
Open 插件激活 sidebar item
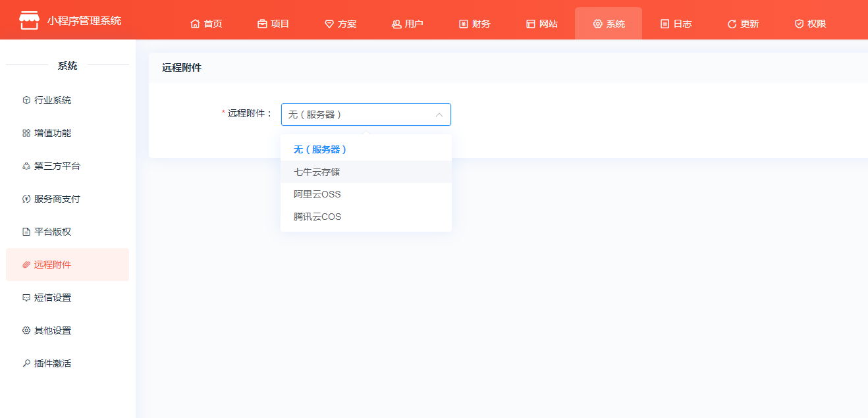[x=67, y=363]
